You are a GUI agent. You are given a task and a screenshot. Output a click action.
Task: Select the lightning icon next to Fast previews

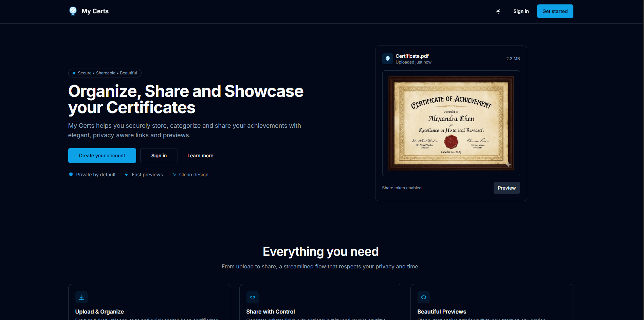[x=126, y=174]
